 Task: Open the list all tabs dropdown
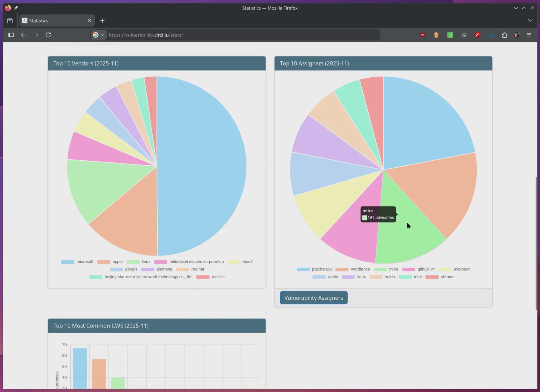click(530, 21)
